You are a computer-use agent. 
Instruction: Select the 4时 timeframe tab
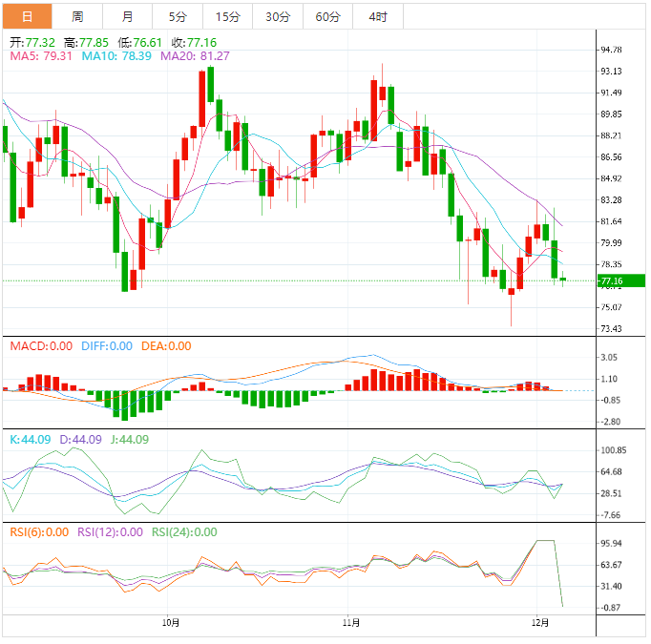pyautogui.click(x=378, y=17)
